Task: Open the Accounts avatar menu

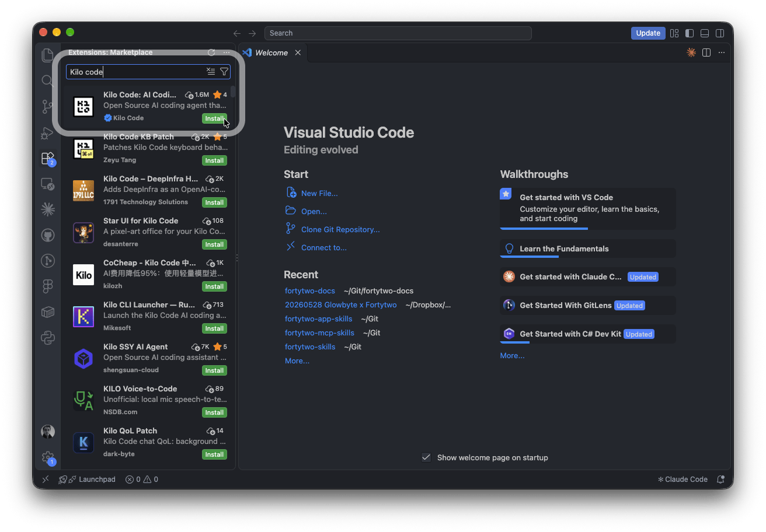Action: [48, 432]
